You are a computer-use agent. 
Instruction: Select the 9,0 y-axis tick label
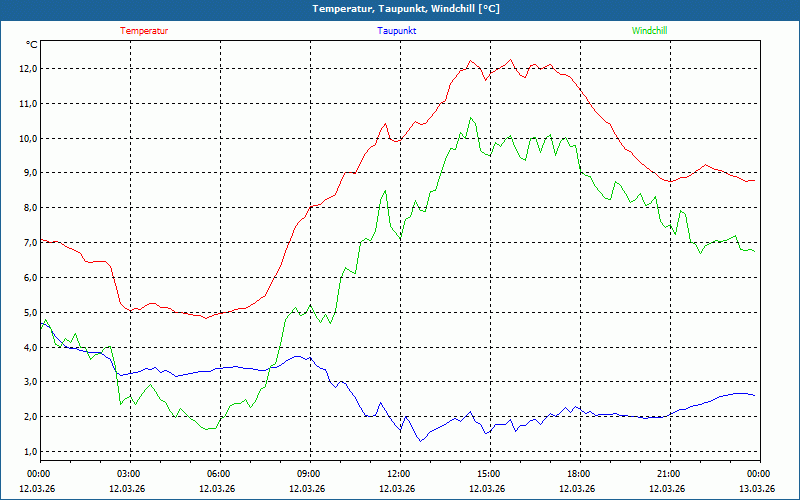click(x=30, y=173)
